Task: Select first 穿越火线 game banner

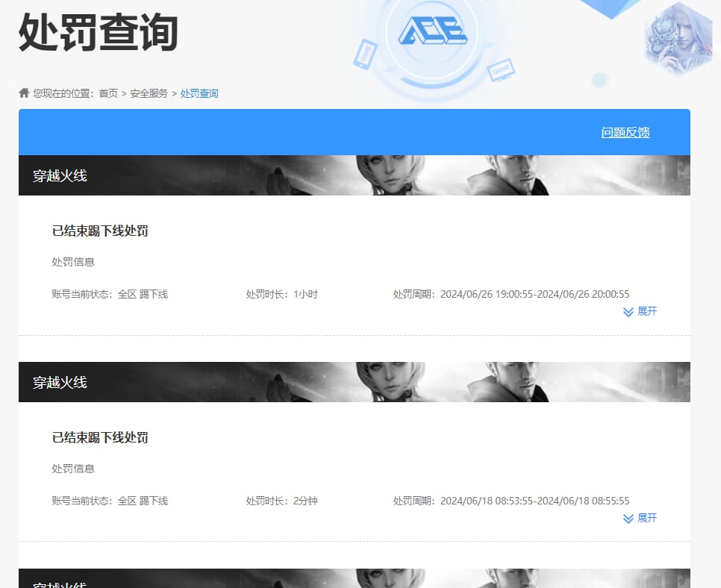Action: coord(355,175)
